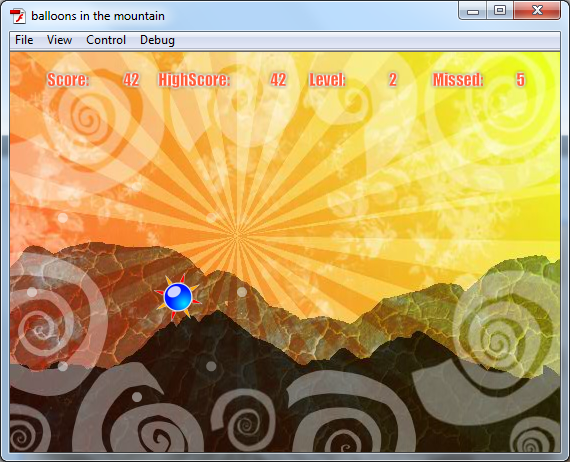Maximize the balloons game window
Viewport: 570px width, 462px height.
[x=500, y=11]
